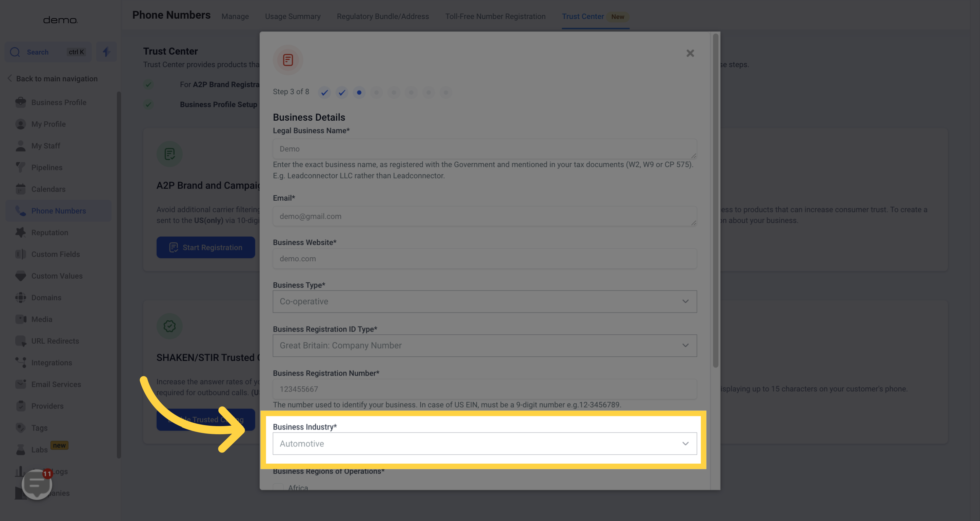Open the Toll-Free Number Registration tab
Image resolution: width=980 pixels, height=521 pixels.
495,16
